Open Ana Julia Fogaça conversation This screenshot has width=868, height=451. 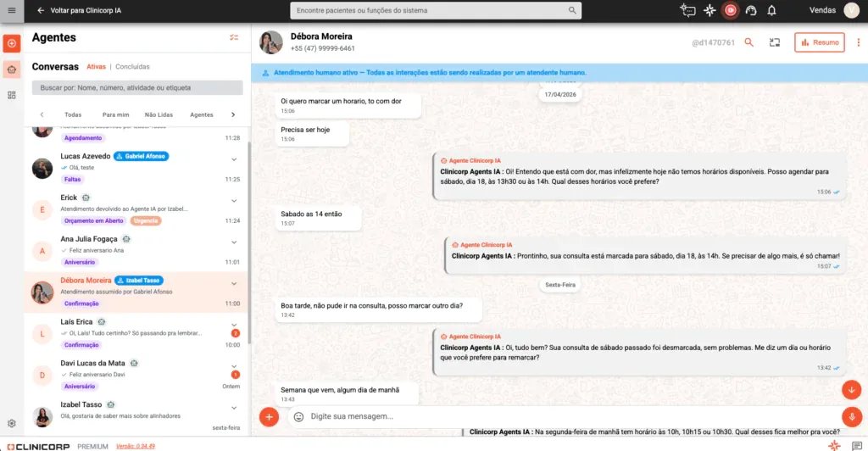[136, 251]
